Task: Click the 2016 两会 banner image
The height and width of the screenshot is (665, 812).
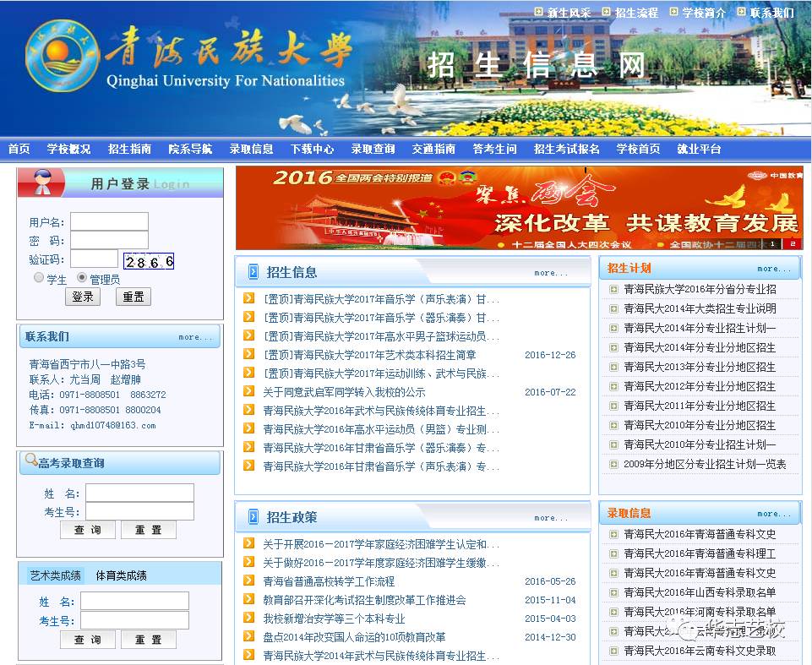Action: [519, 208]
